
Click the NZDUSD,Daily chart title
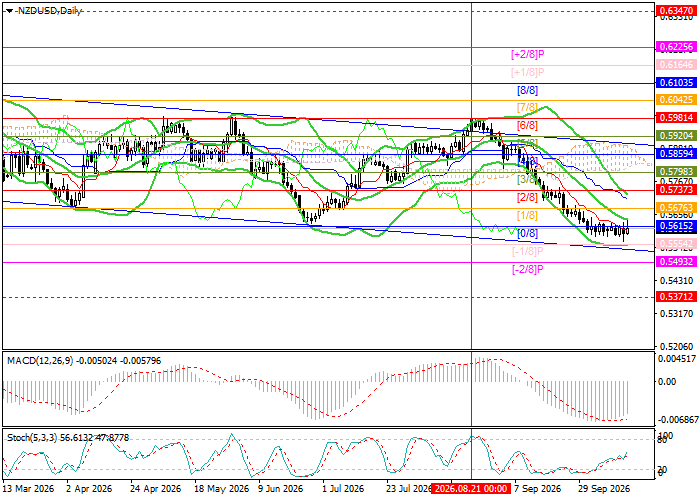[50, 11]
